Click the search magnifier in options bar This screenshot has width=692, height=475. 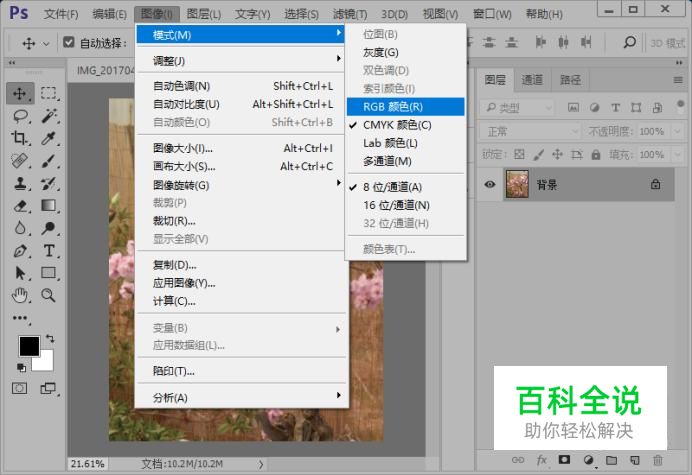point(630,42)
